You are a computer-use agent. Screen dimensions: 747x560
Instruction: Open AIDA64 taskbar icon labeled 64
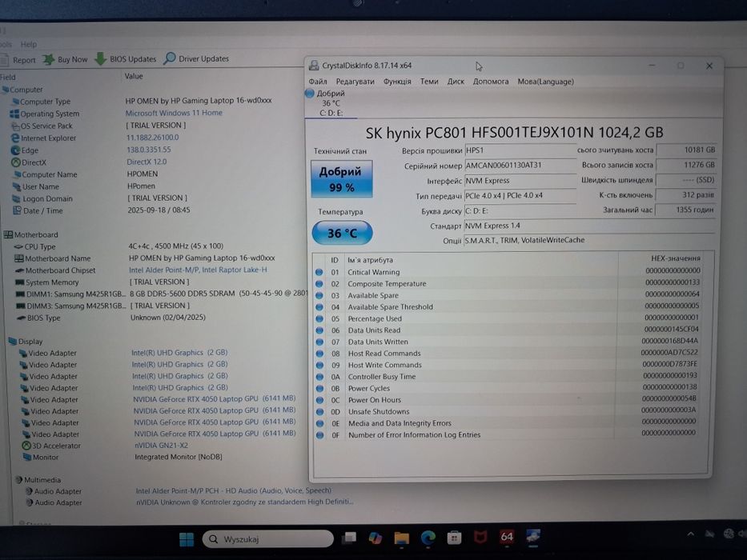(507, 537)
